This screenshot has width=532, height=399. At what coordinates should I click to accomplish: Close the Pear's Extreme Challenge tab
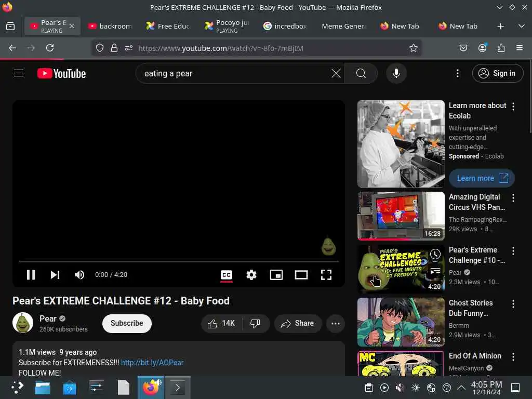[x=72, y=26]
